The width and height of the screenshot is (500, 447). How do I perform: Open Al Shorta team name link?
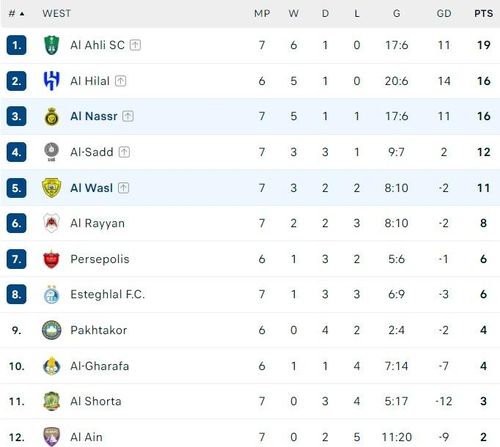click(96, 401)
